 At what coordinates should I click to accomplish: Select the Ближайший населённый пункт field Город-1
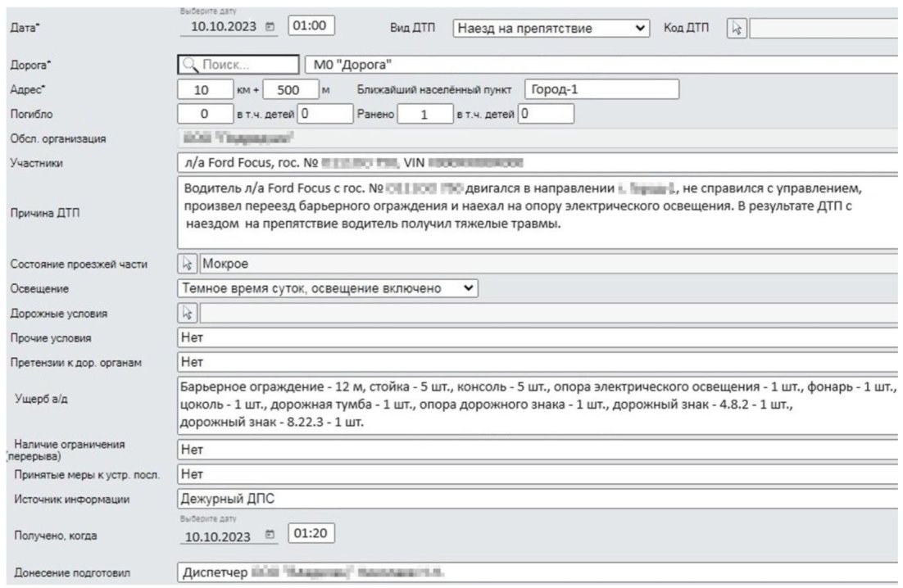coord(601,89)
